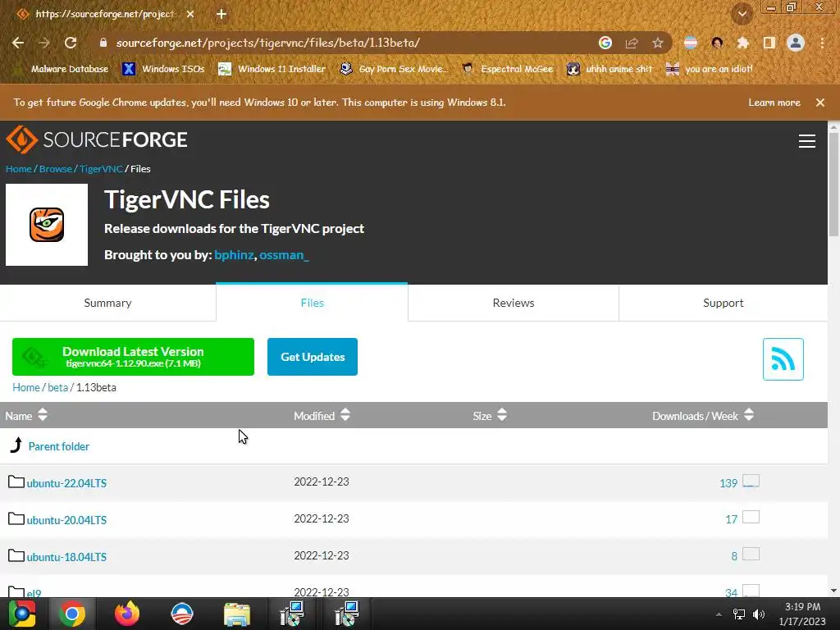Viewport: 840px width, 630px height.
Task: Open the ossman_ author profile link
Action: click(x=285, y=255)
